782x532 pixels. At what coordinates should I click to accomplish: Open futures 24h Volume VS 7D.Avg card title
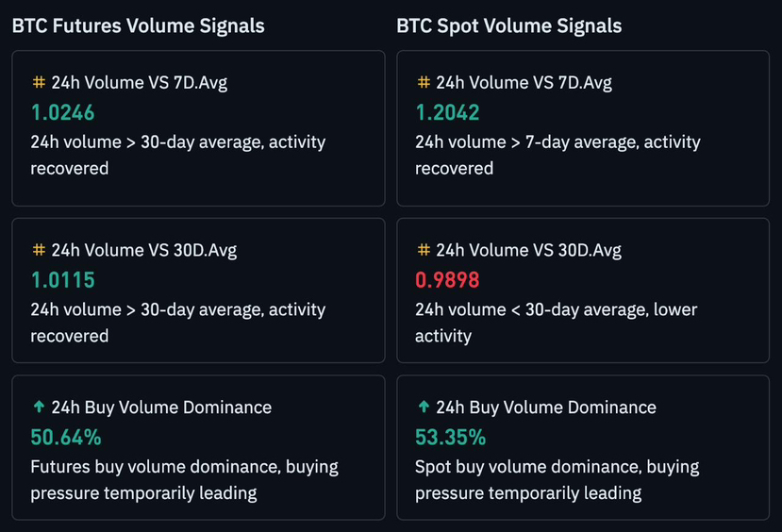coord(140,82)
